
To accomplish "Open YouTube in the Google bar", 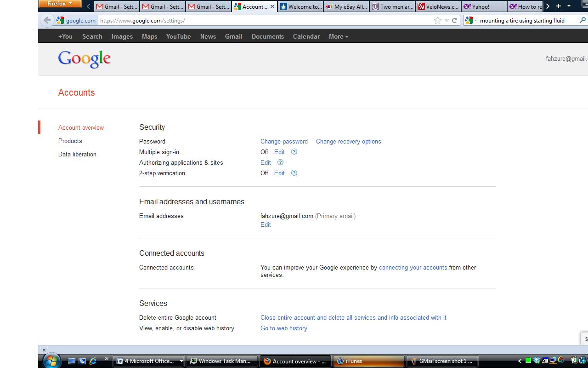I will coord(179,36).
